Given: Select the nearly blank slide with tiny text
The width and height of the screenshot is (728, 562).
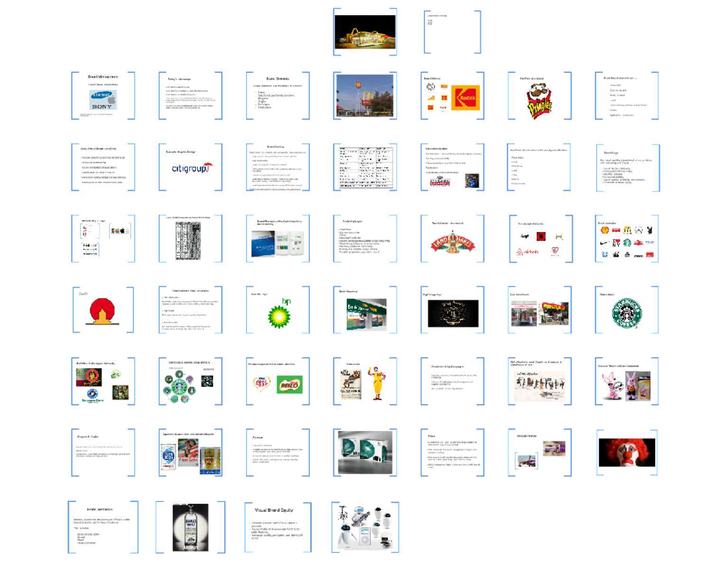Looking at the screenshot, I should (x=453, y=32).
